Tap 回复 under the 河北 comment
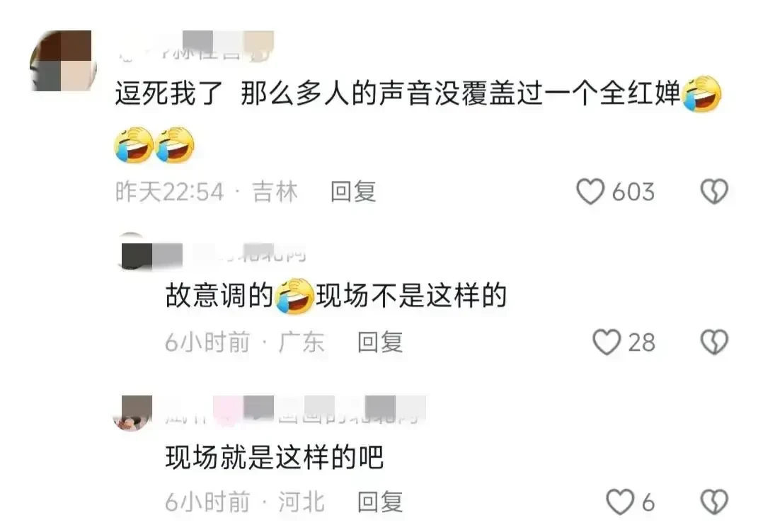This screenshot has width=763, height=532. point(380,502)
